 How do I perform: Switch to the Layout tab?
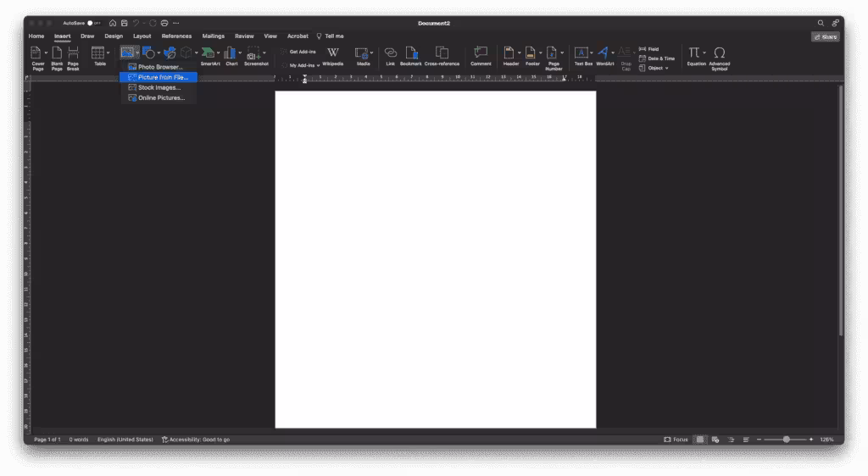[142, 36]
